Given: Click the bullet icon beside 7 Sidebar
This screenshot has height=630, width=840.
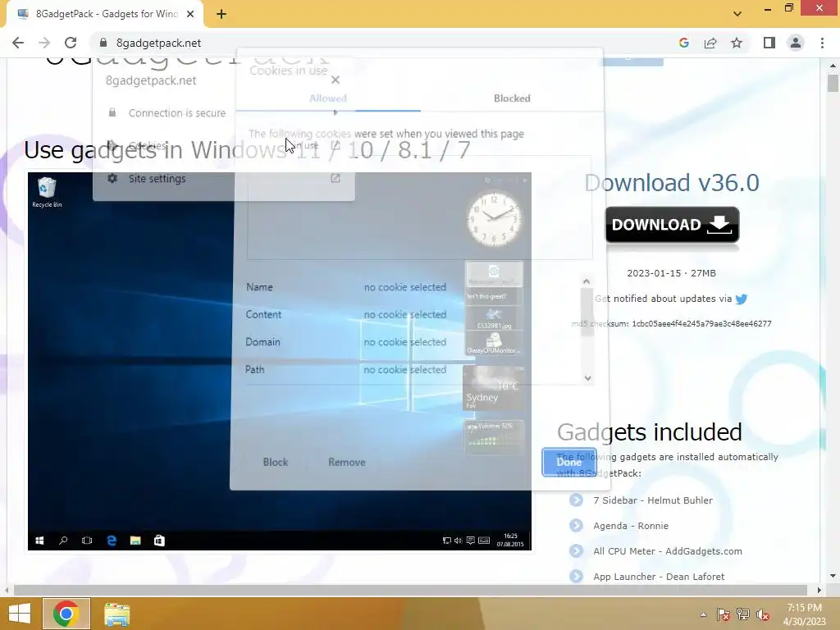Looking at the screenshot, I should tap(577, 500).
